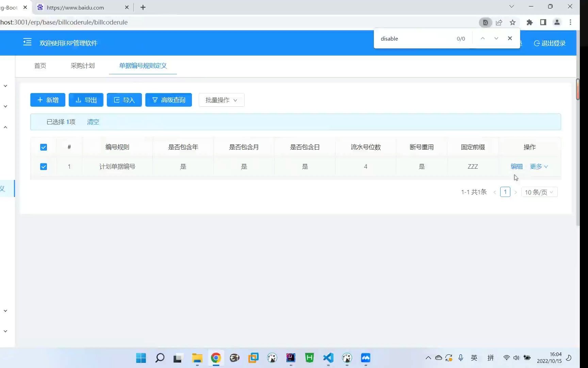Open the browser extensions puzzle icon
The height and width of the screenshot is (368, 588).
point(529,22)
